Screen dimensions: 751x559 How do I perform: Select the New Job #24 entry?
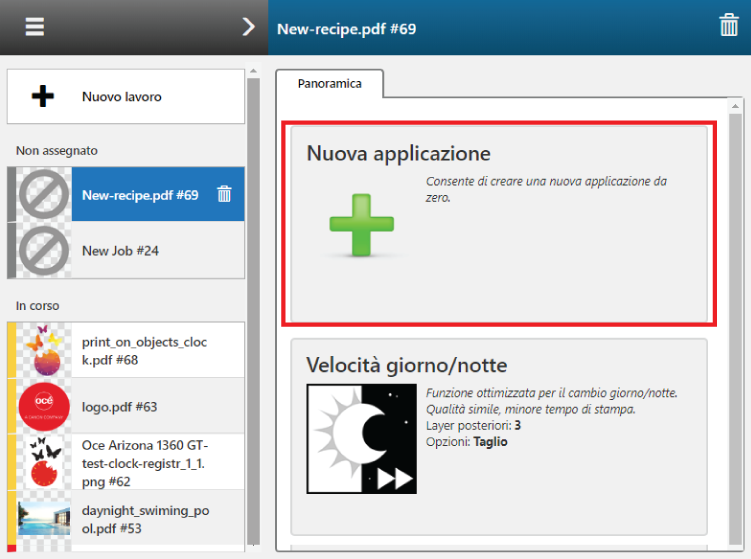click(126, 250)
